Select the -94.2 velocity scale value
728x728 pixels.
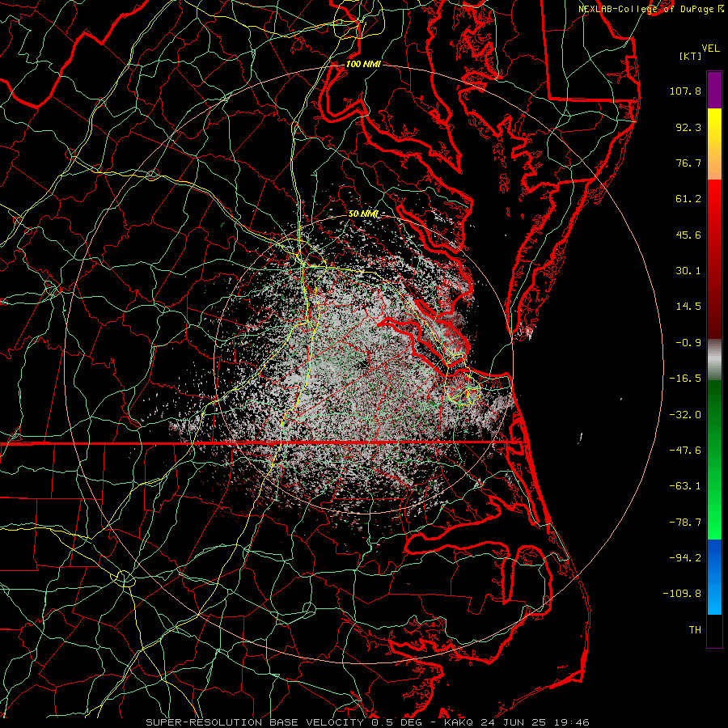point(685,558)
